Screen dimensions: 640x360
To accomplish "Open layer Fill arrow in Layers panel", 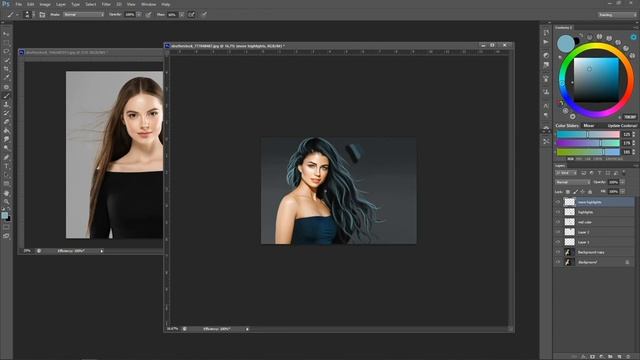I will pyautogui.click(x=622, y=192).
